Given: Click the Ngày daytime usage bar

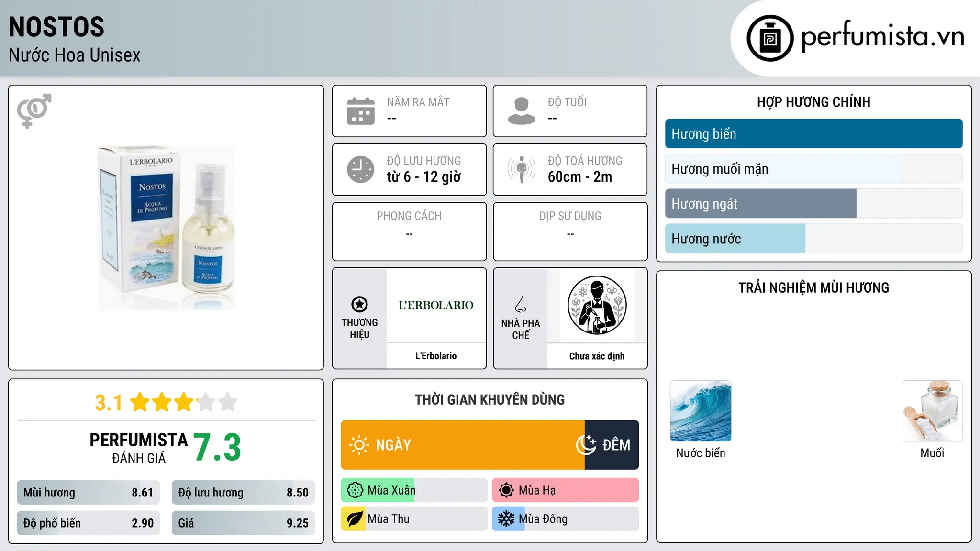Looking at the screenshot, I should (463, 445).
